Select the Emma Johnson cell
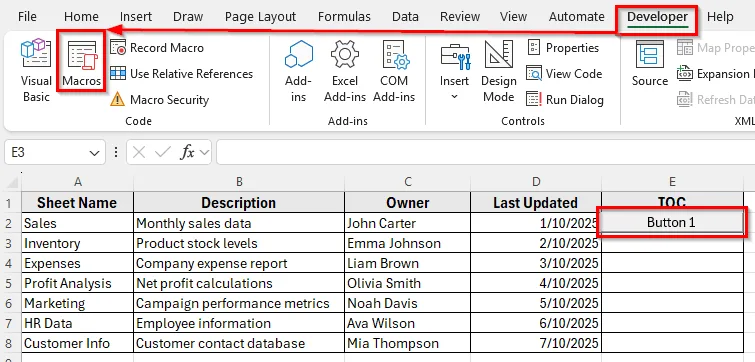Screen dimensions: 755x362 408,243
